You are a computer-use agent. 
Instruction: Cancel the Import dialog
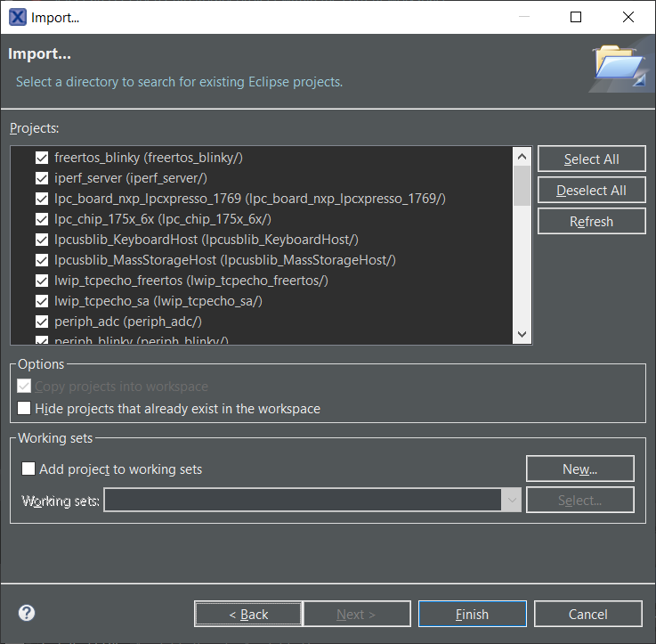pyautogui.click(x=587, y=614)
